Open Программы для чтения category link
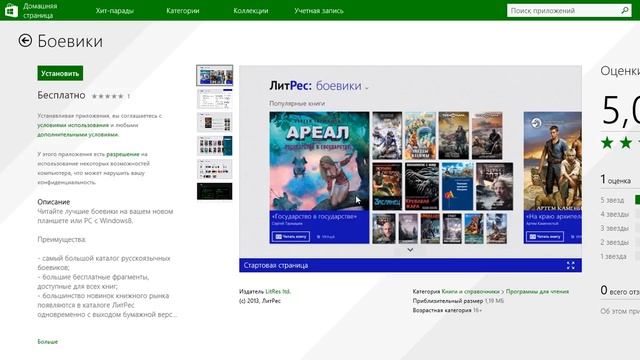 tap(537, 291)
